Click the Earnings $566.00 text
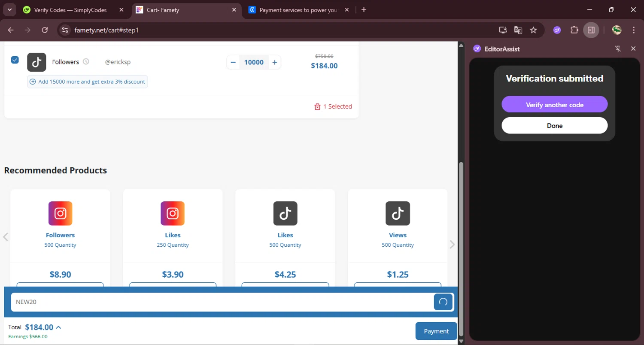The image size is (644, 345). coord(28,336)
